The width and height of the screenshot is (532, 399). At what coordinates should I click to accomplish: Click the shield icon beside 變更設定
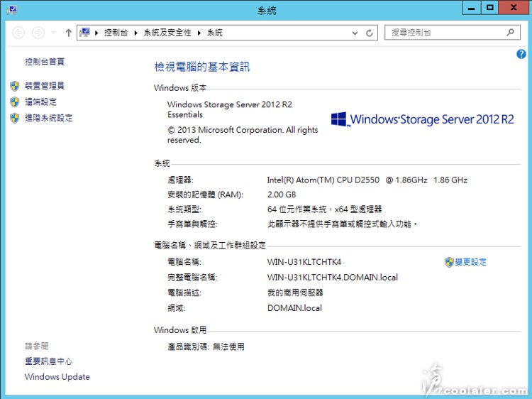tap(449, 262)
